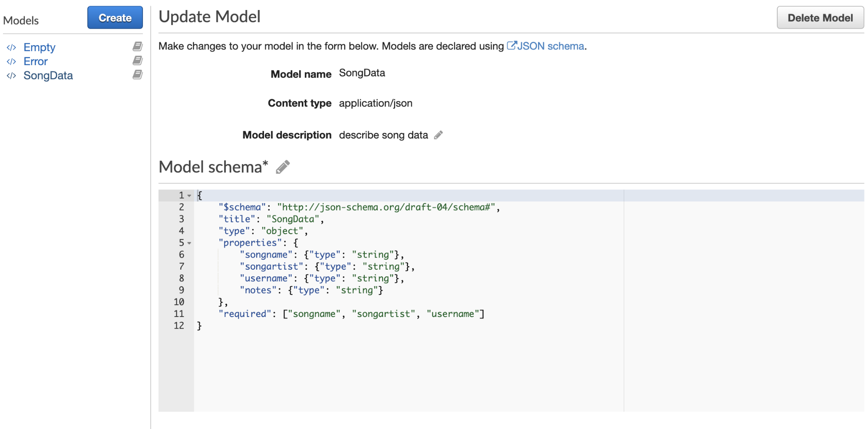Open the documentation book icon for Empty

click(x=137, y=46)
